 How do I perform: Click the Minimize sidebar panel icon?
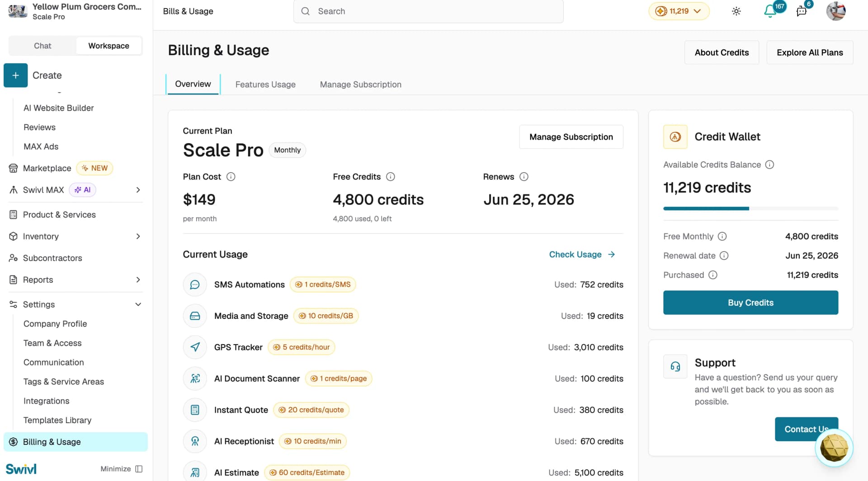click(x=139, y=469)
